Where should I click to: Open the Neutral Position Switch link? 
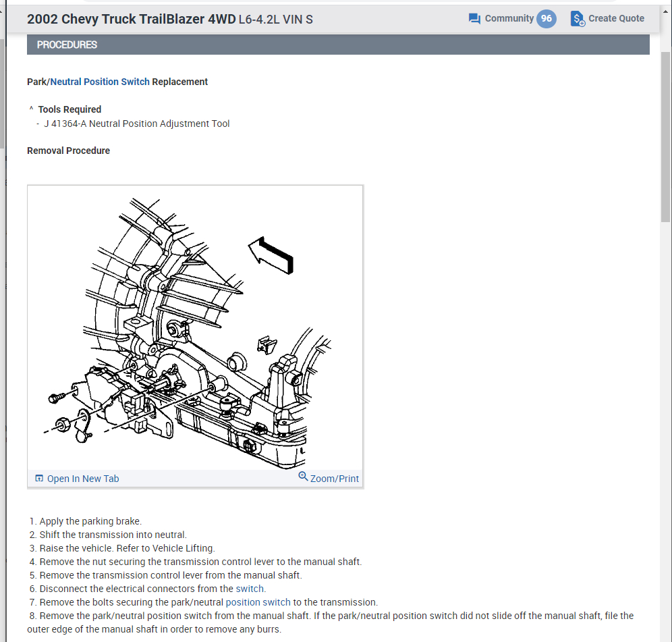[x=100, y=82]
